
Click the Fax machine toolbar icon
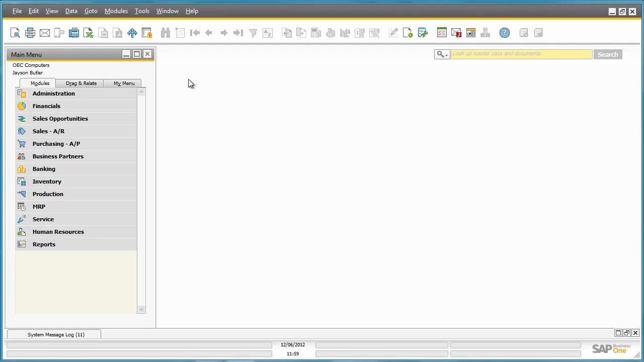tap(74, 33)
